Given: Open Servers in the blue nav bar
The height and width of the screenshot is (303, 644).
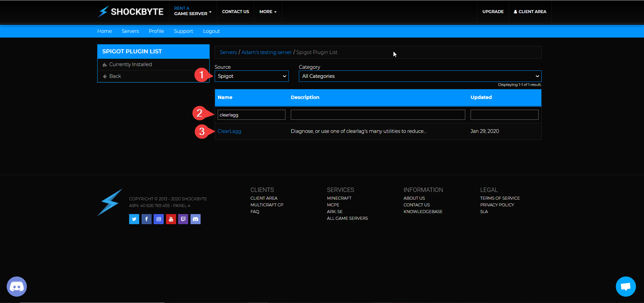Looking at the screenshot, I should click(x=130, y=31).
